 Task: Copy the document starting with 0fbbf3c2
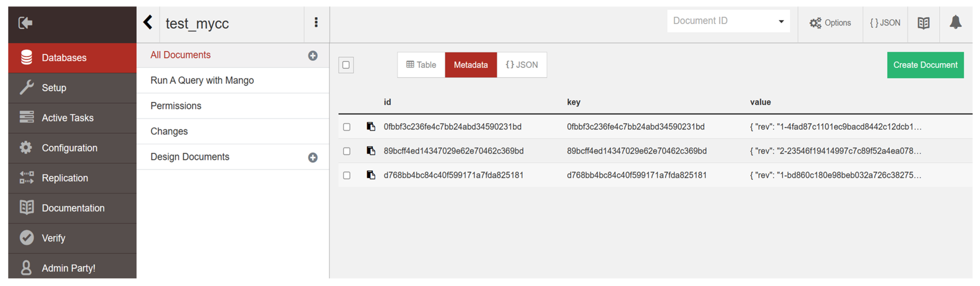click(371, 127)
